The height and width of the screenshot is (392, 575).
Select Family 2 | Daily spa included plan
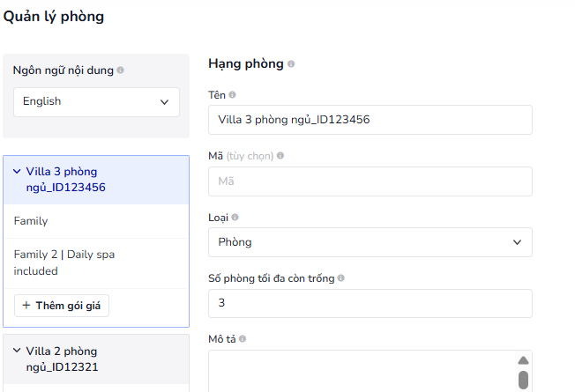click(96, 263)
